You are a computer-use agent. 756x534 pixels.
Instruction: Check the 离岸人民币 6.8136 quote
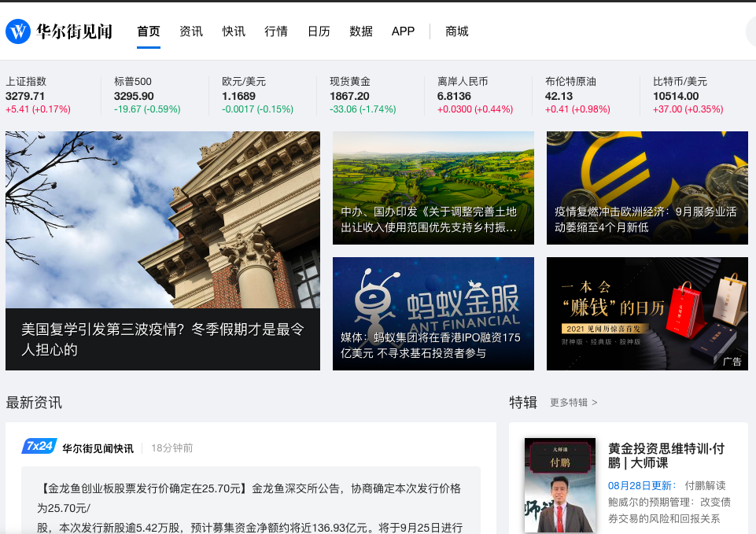pyautogui.click(x=475, y=95)
